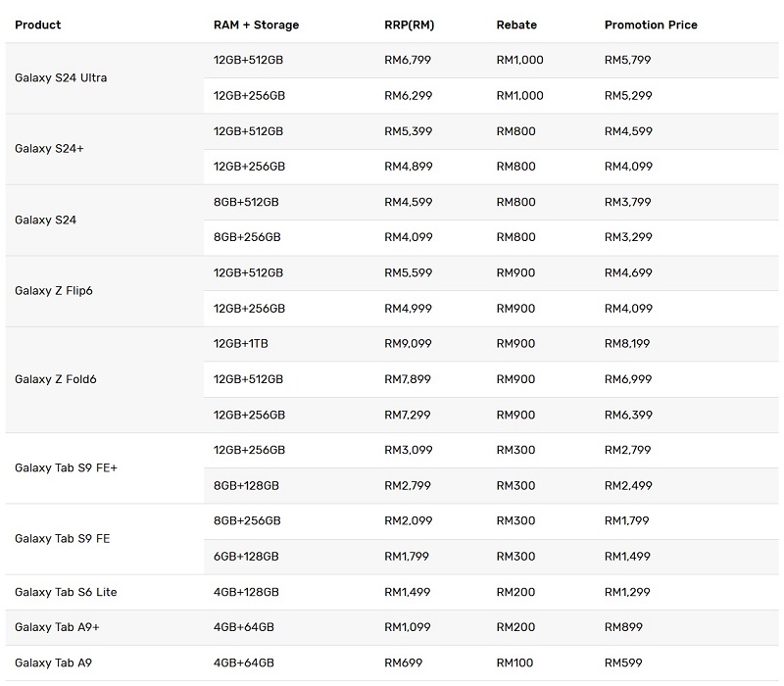Click the Promotion Price column header

651,25
